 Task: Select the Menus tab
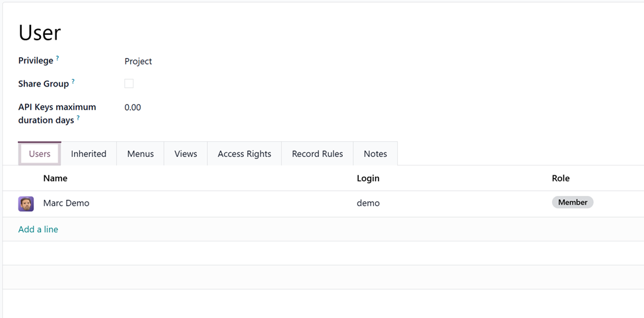click(x=140, y=154)
